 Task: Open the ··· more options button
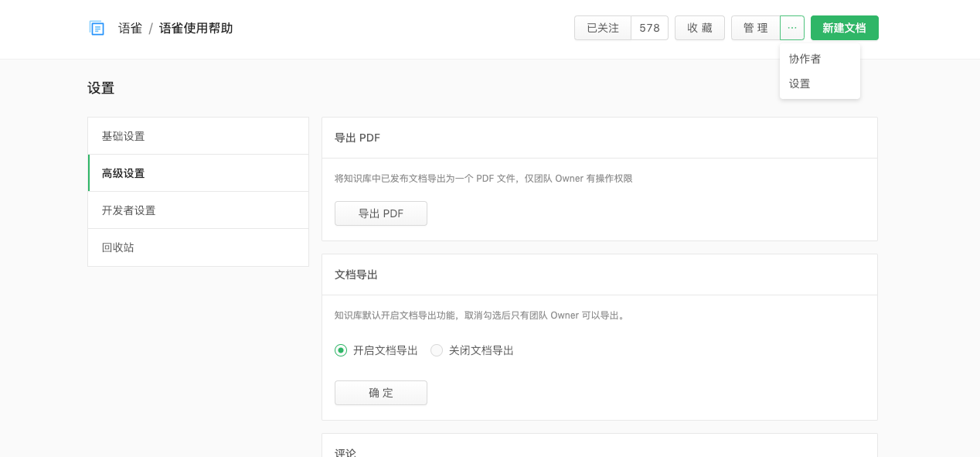791,28
